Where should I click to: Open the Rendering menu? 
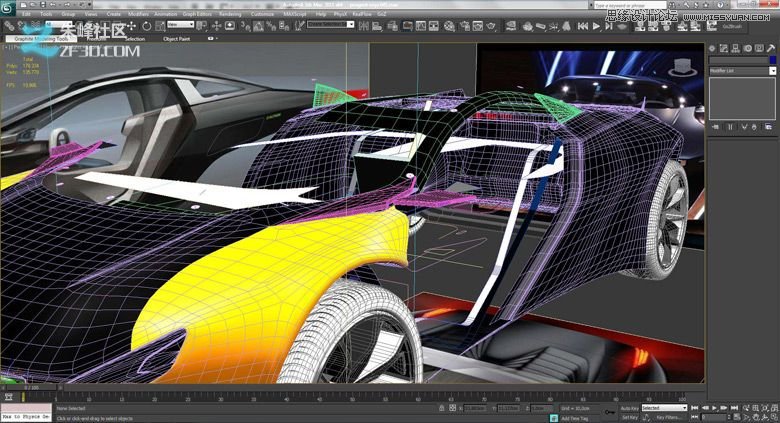230,14
